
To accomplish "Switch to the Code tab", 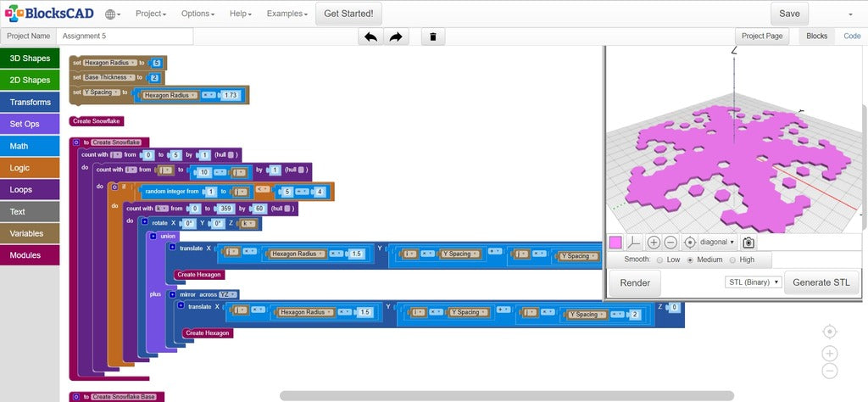I will pos(851,36).
